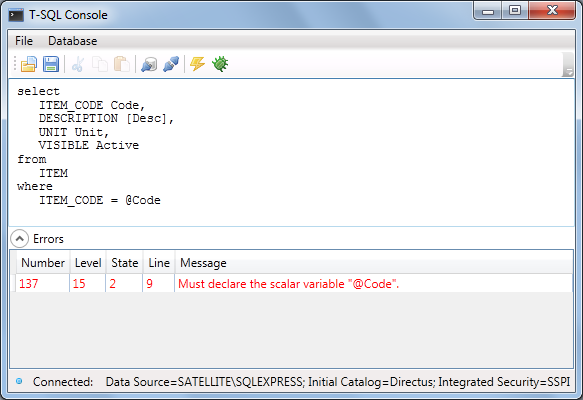Click the Copy icon in toolbar

click(x=100, y=64)
